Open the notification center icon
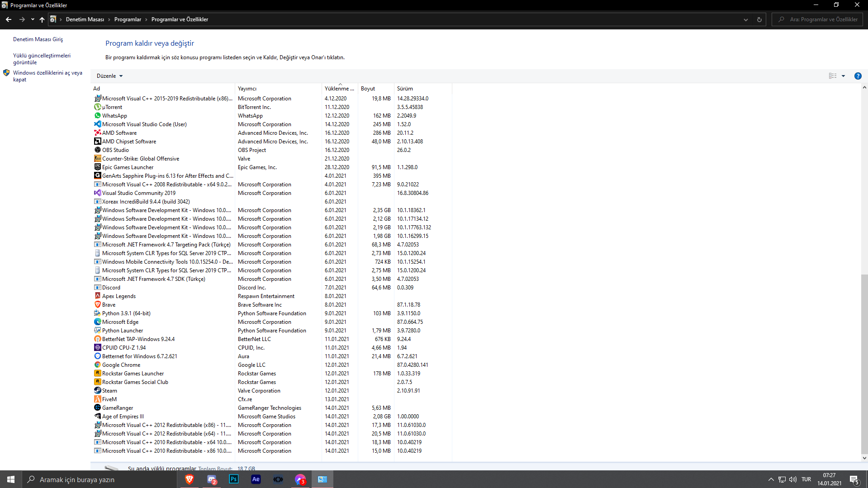 coord(854,479)
